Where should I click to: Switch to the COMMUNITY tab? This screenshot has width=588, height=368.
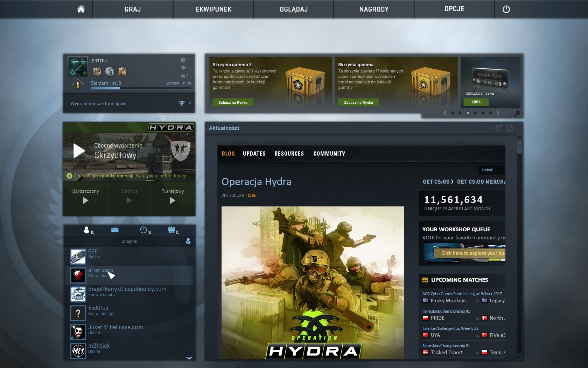point(329,154)
